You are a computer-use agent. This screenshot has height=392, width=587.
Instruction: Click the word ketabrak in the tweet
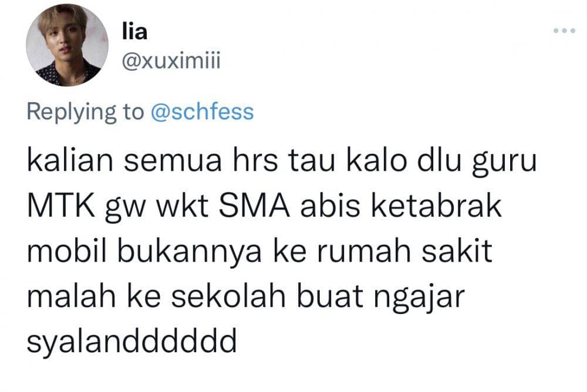[x=436, y=206]
